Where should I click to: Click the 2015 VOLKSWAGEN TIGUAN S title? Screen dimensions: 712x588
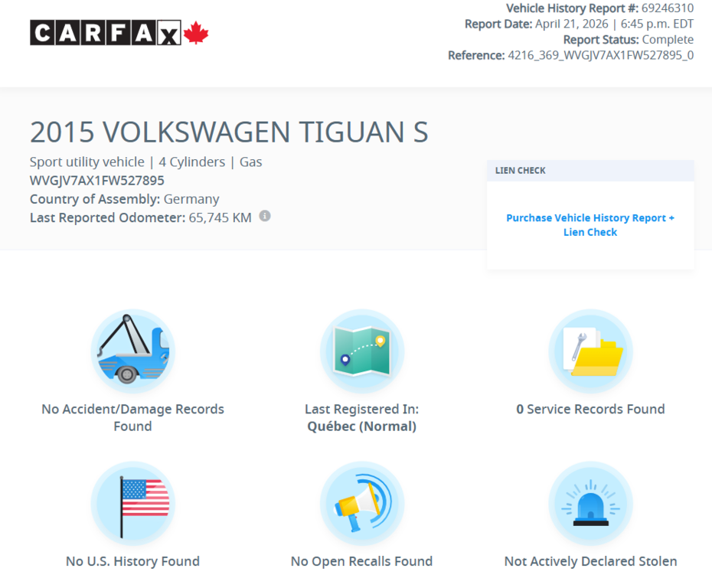coord(229,132)
